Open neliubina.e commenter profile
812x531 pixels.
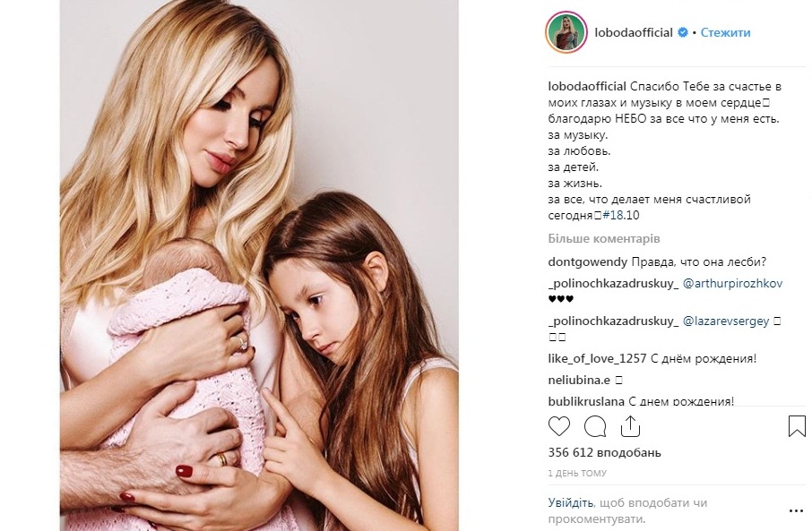click(x=579, y=380)
